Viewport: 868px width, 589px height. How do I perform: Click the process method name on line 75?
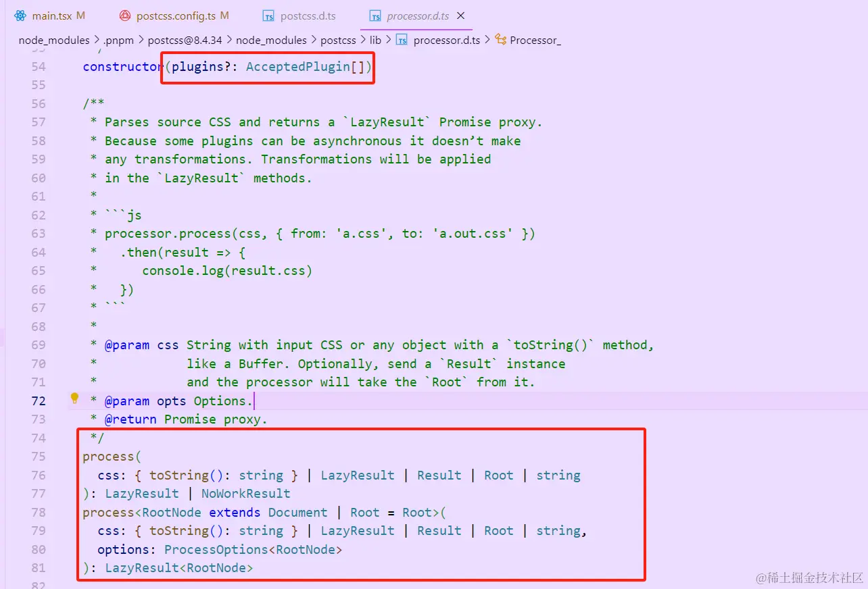click(x=108, y=457)
